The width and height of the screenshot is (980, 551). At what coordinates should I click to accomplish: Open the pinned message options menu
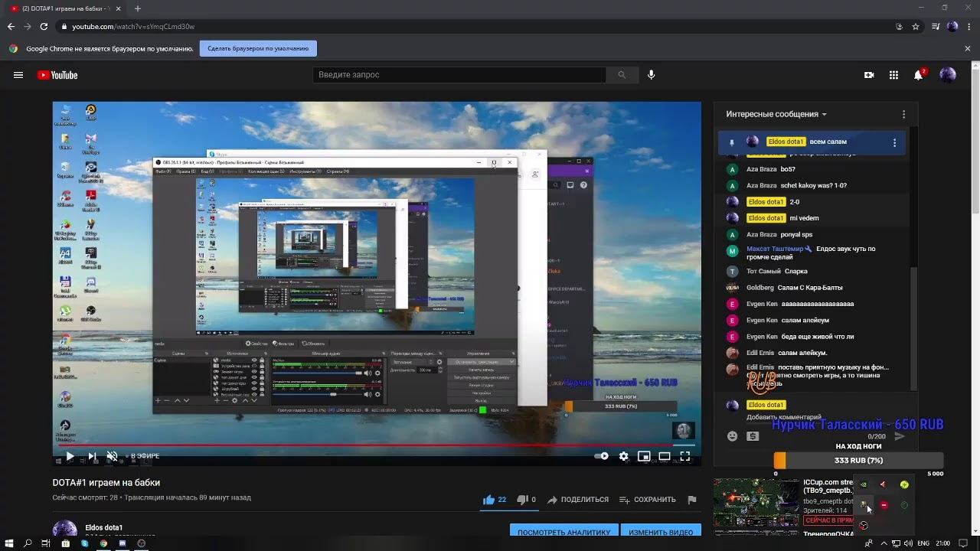(x=894, y=142)
